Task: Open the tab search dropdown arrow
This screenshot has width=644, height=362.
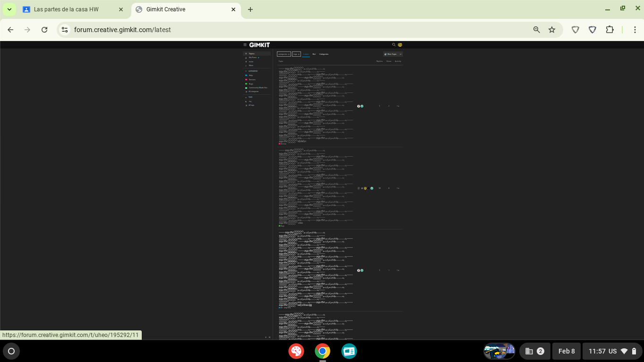Action: pyautogui.click(x=9, y=9)
